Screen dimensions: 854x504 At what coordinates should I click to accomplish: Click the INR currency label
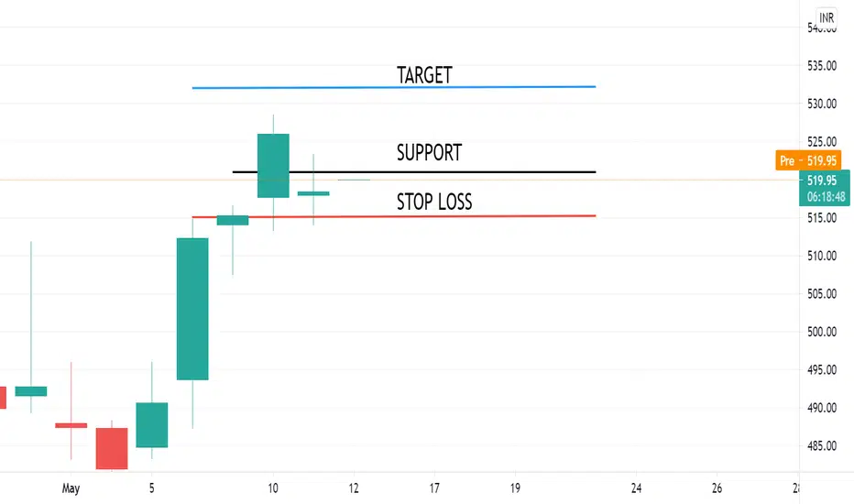[827, 17]
